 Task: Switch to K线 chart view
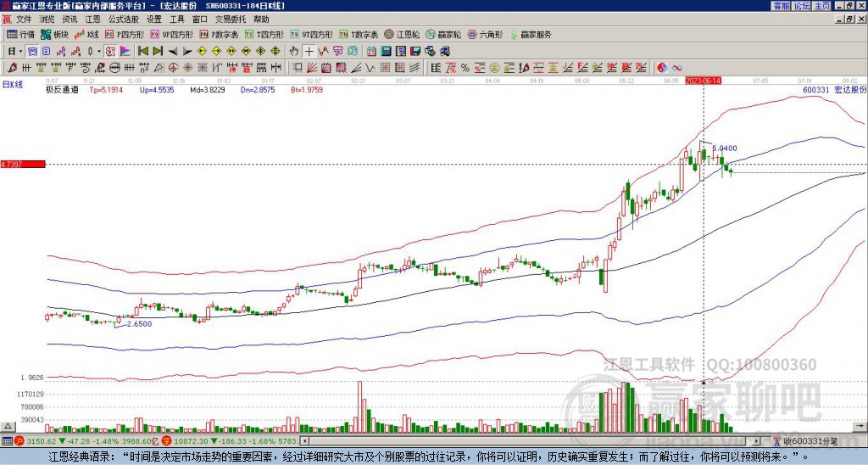coord(87,34)
